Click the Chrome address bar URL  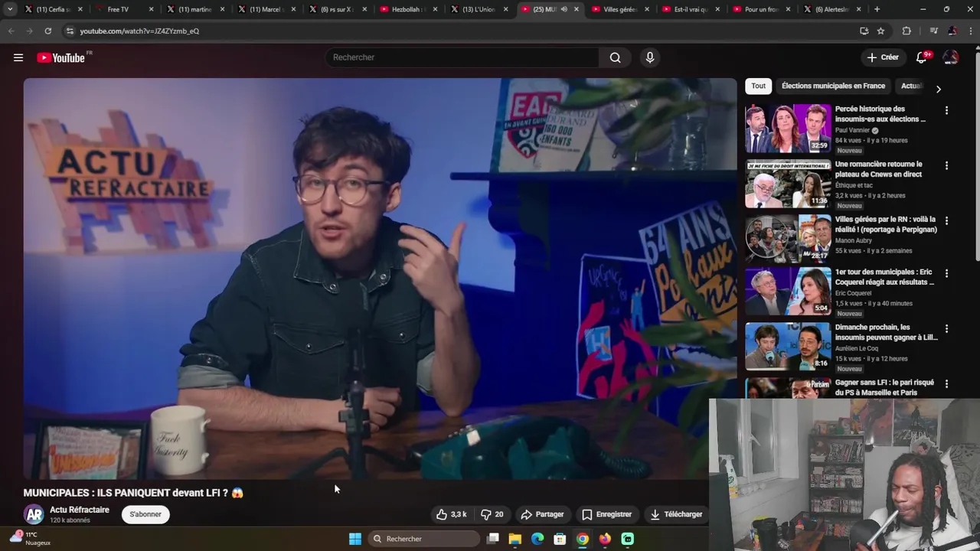click(139, 31)
